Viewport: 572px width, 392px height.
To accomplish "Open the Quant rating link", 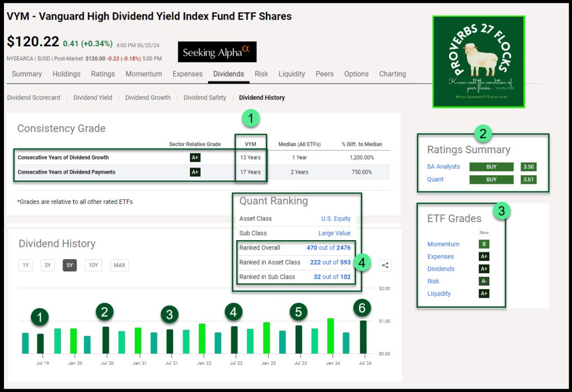I will tap(435, 179).
